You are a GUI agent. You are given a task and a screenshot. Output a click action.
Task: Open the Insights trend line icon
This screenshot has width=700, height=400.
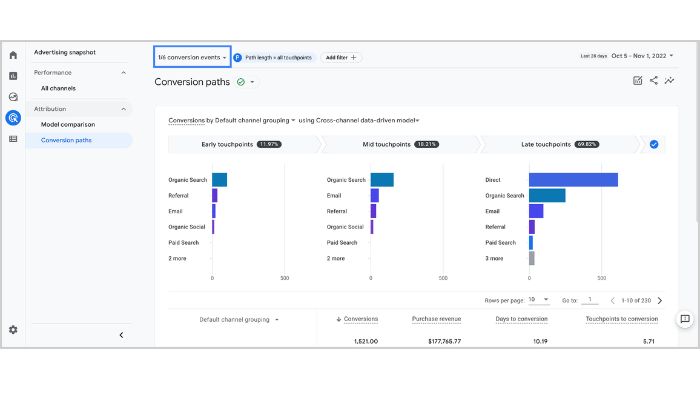tap(670, 80)
